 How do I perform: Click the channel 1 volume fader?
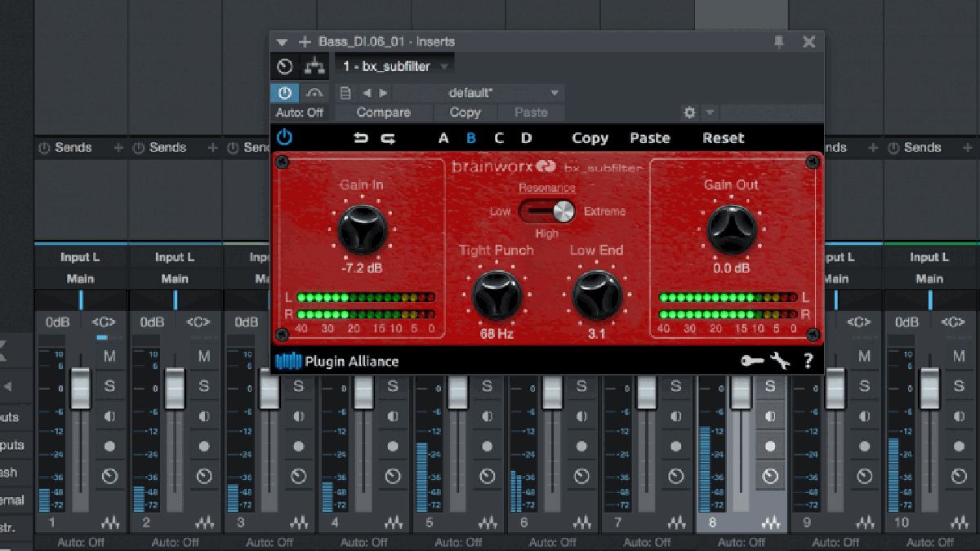pos(80,388)
